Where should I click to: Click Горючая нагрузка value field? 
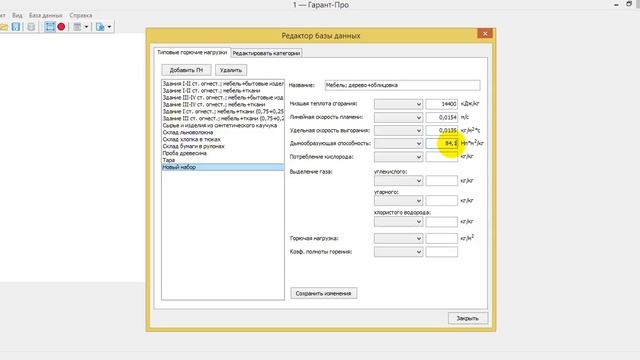(442, 238)
